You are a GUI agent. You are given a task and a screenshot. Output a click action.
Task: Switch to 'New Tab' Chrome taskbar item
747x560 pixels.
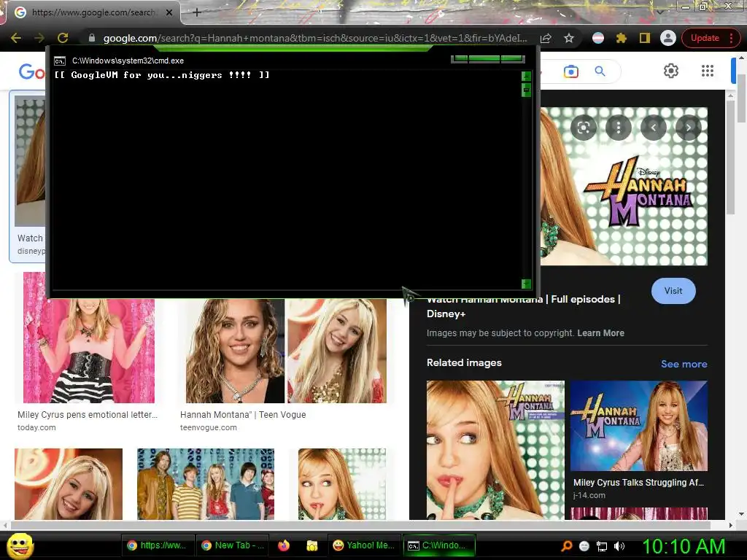click(233, 545)
